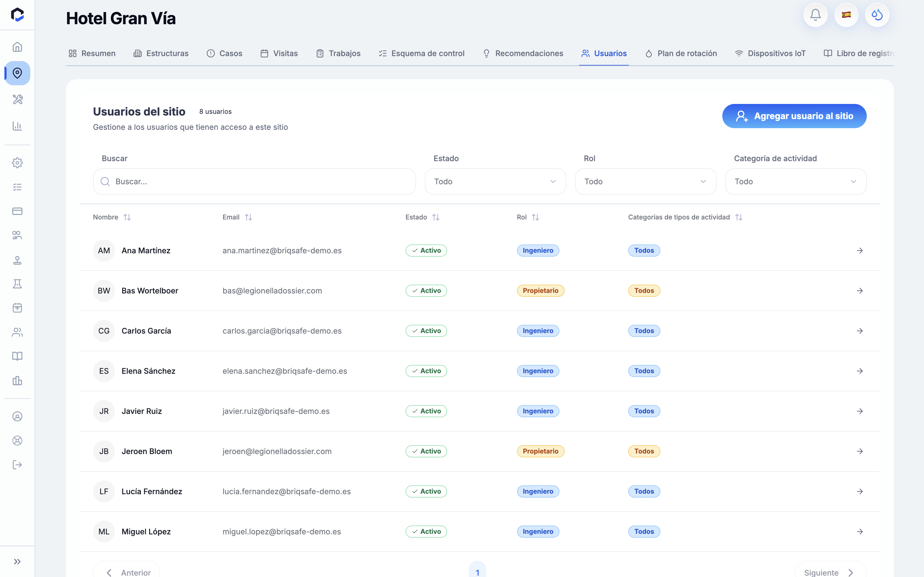Click Agregar usuario al sitio button

(x=794, y=116)
